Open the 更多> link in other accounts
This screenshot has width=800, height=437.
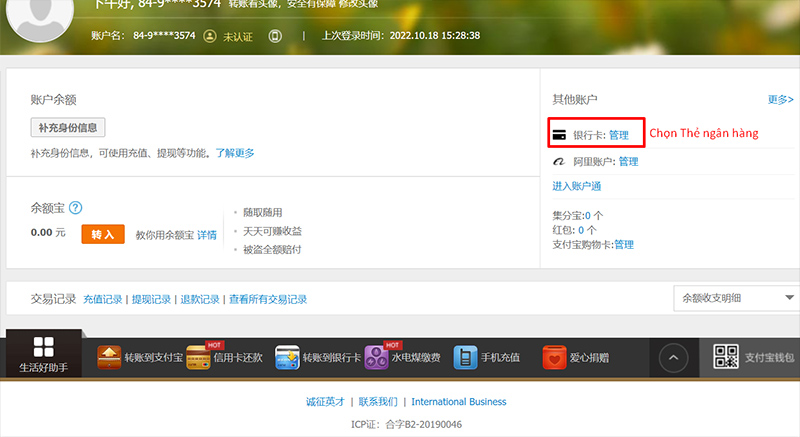[781, 99]
